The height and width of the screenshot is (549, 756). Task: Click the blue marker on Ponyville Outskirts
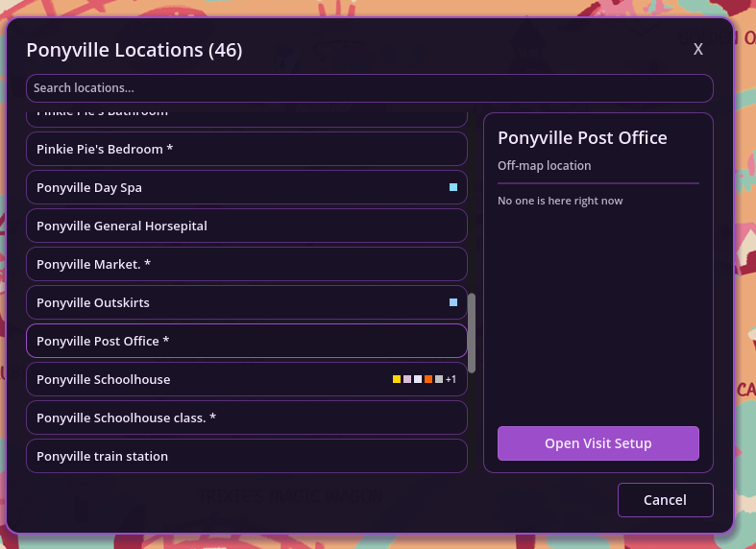[x=453, y=302]
